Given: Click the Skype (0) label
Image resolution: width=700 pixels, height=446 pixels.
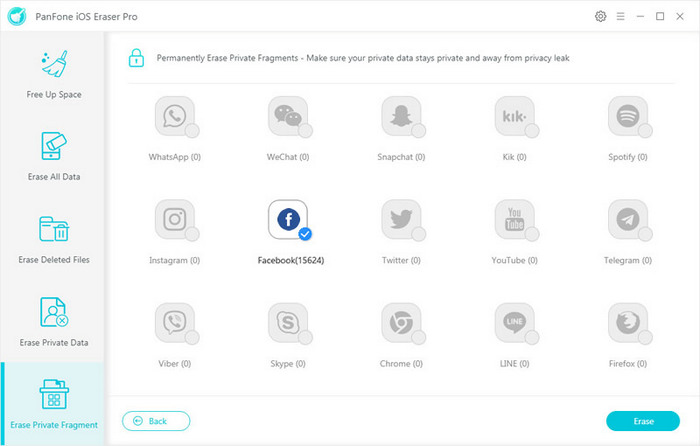Looking at the screenshot, I should tap(288, 364).
